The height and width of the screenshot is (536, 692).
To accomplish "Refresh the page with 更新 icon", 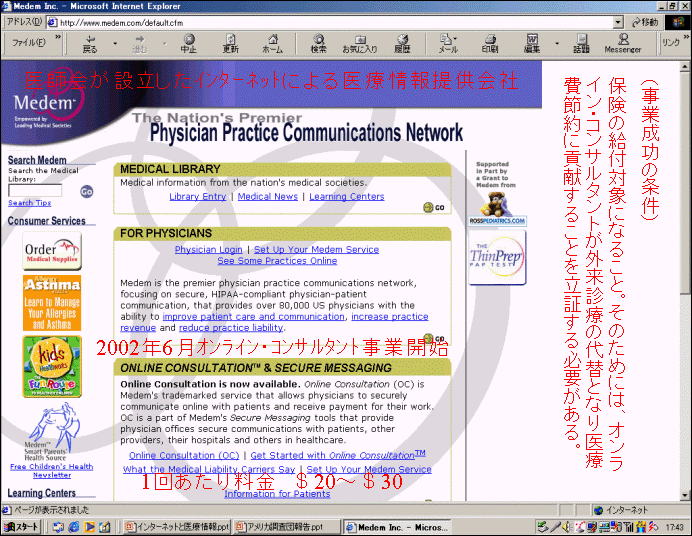I will pyautogui.click(x=230, y=43).
